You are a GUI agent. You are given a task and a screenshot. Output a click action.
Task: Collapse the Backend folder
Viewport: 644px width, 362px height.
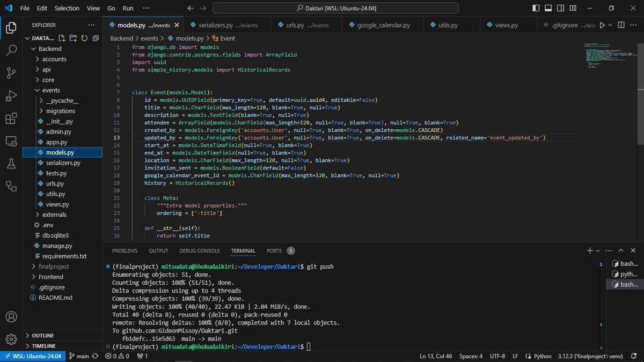pyautogui.click(x=33, y=49)
